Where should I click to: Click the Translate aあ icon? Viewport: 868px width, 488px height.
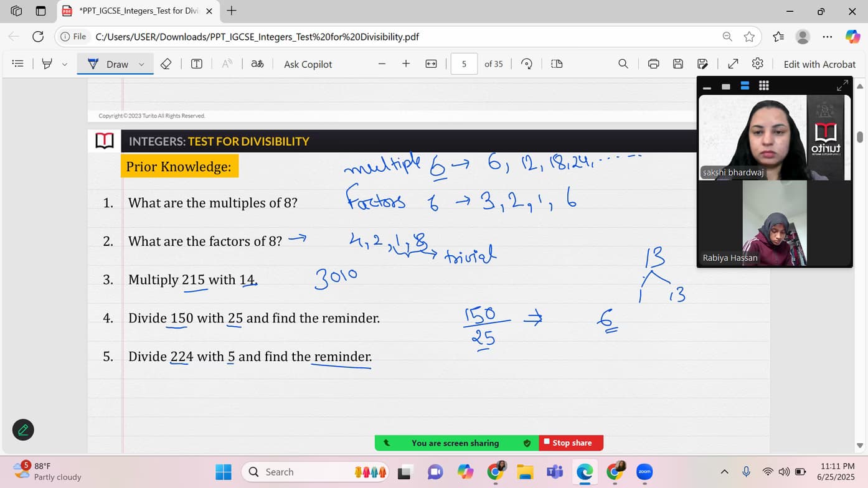pos(257,63)
